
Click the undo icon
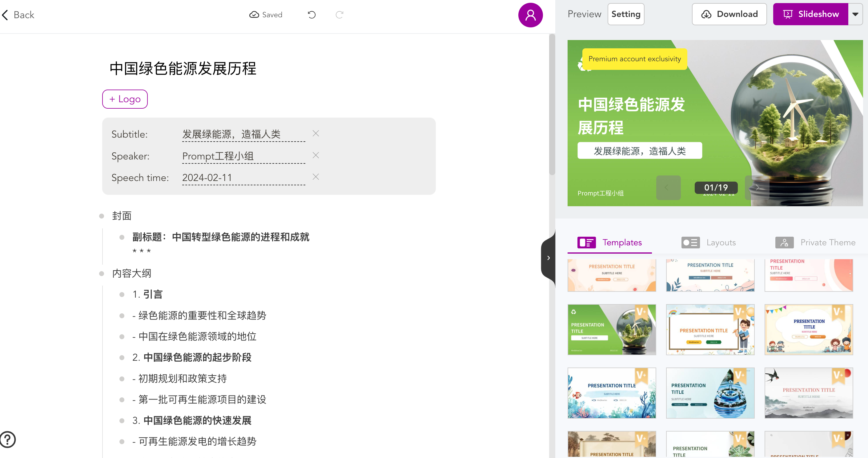tap(312, 14)
